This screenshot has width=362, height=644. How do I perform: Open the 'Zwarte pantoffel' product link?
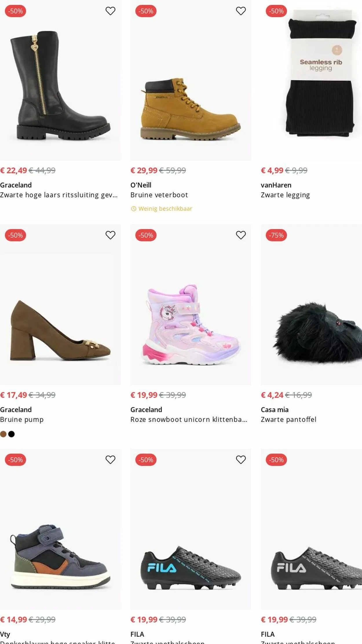[288, 420]
